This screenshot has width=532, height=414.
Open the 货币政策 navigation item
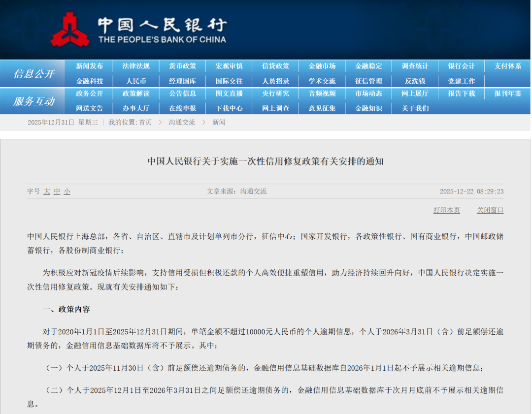(183, 66)
